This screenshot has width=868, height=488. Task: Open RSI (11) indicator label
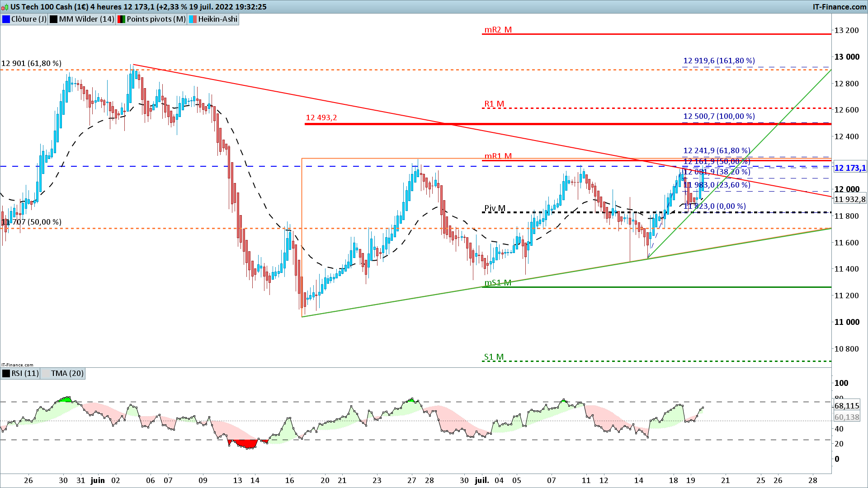25,373
